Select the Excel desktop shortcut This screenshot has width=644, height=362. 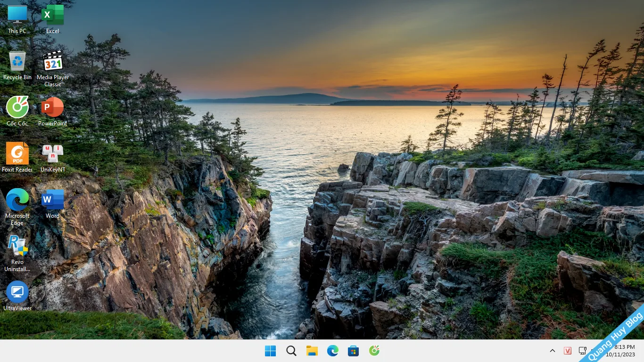point(53,19)
